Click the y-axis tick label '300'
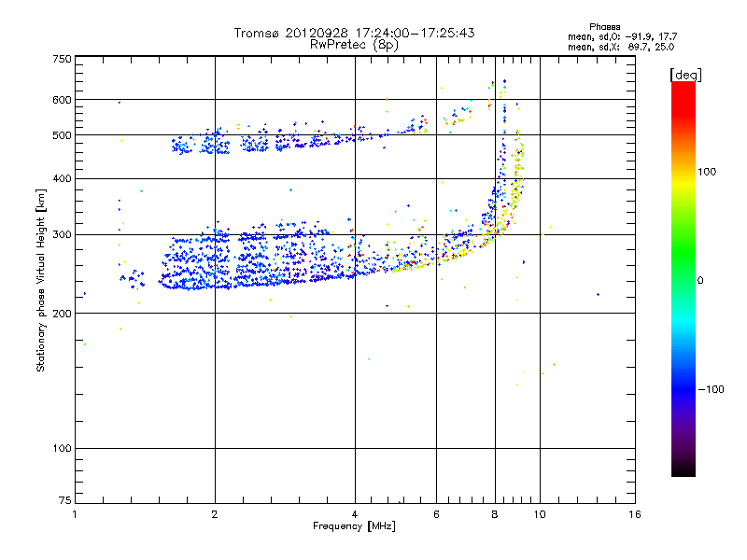Screen dimensions: 747x560 [x=62, y=234]
